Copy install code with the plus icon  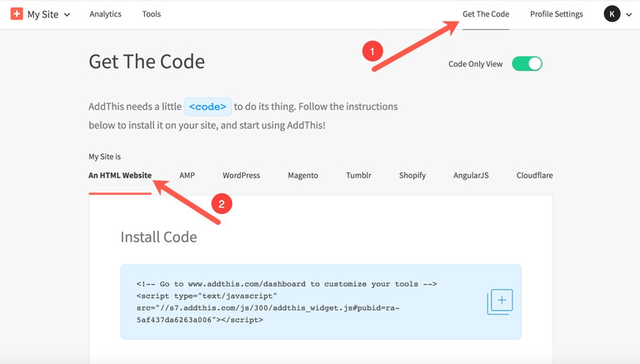[x=500, y=302]
